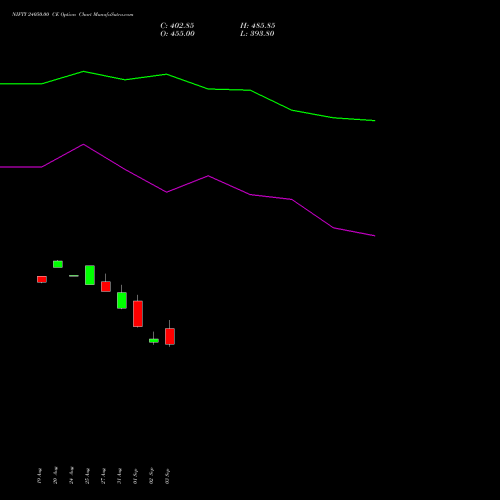Click the green candle for 31 Aug
Viewport: 500px width, 500px height.
(x=122, y=300)
